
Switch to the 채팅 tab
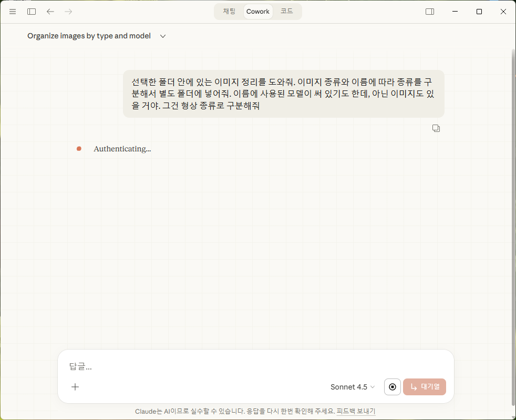pyautogui.click(x=230, y=12)
